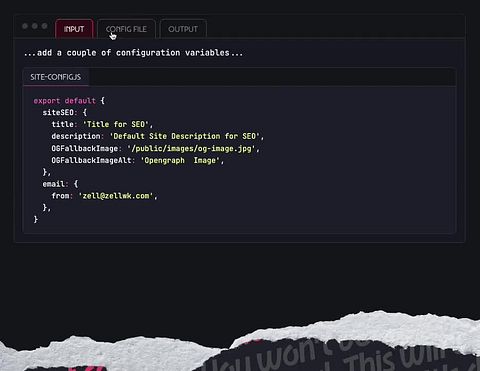480x371 pixels.
Task: Click the first gray window dot
Action: point(25,26)
